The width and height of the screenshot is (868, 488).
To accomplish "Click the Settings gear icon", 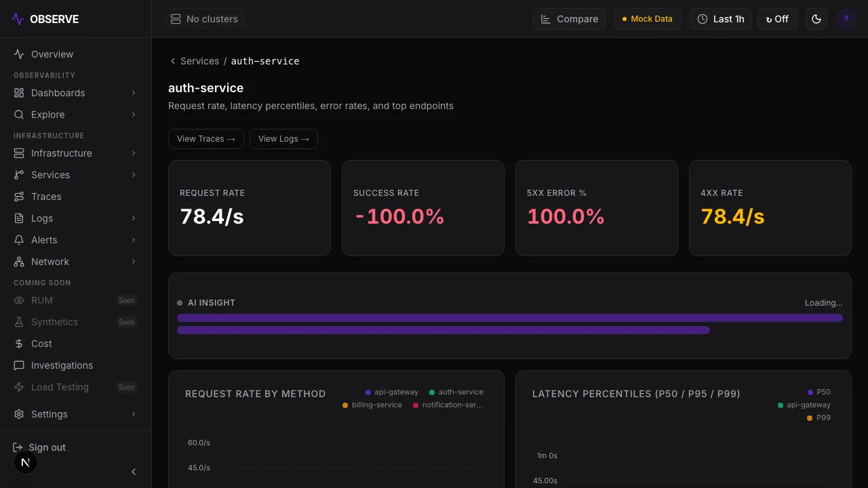I will pyautogui.click(x=19, y=414).
